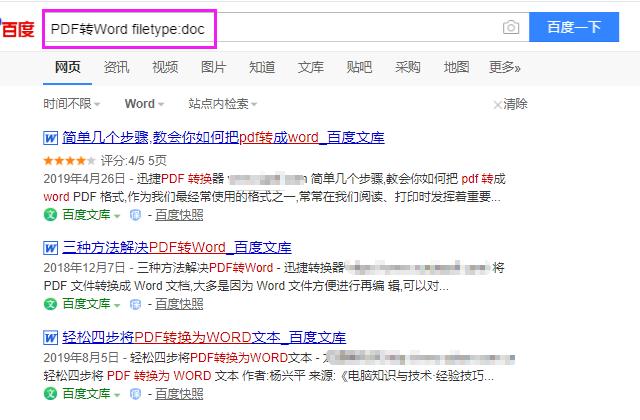Open the 地图 tab
Screen dimensions: 640x420
tap(456, 67)
